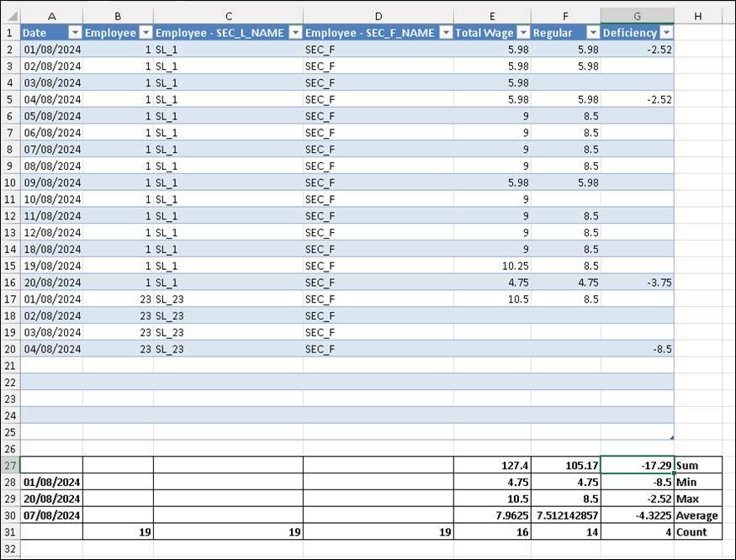Select the 105.17 regular sum cell
This screenshot has height=560, width=736.
pyautogui.click(x=565, y=465)
